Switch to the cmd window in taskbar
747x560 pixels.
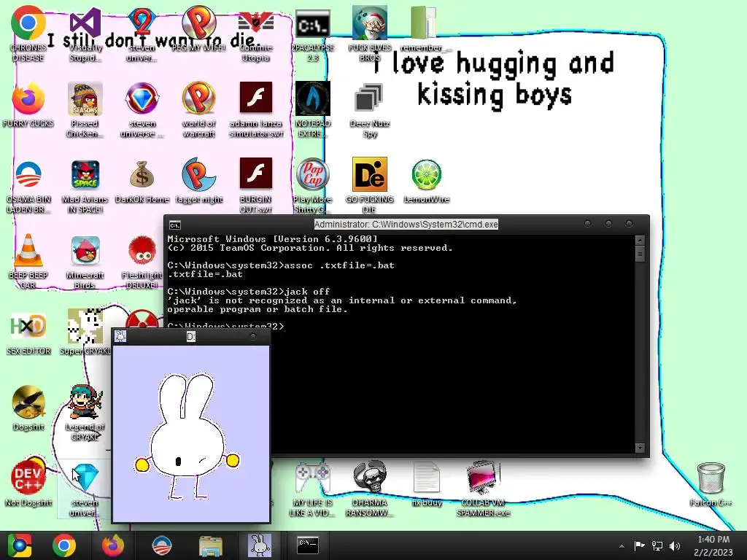308,545
